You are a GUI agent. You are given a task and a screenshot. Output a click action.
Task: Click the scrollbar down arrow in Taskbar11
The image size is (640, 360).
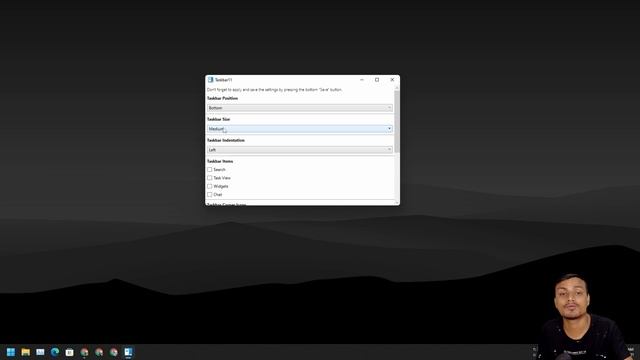397,202
